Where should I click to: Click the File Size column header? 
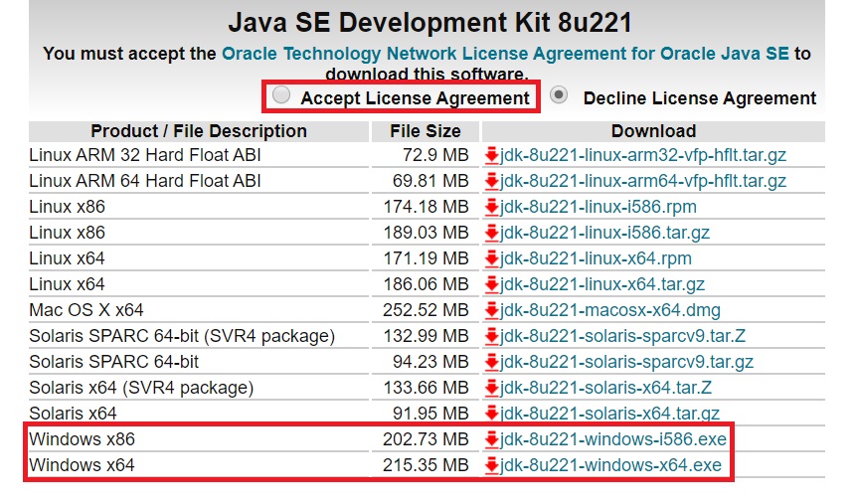coord(426,131)
